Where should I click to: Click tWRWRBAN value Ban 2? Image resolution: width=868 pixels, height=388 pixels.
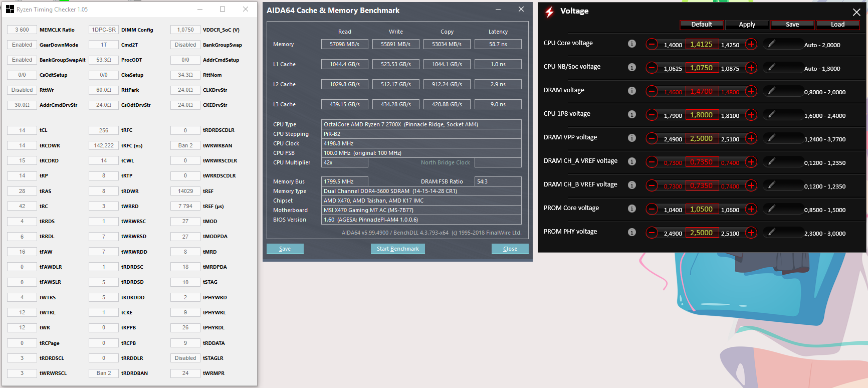tap(185, 145)
